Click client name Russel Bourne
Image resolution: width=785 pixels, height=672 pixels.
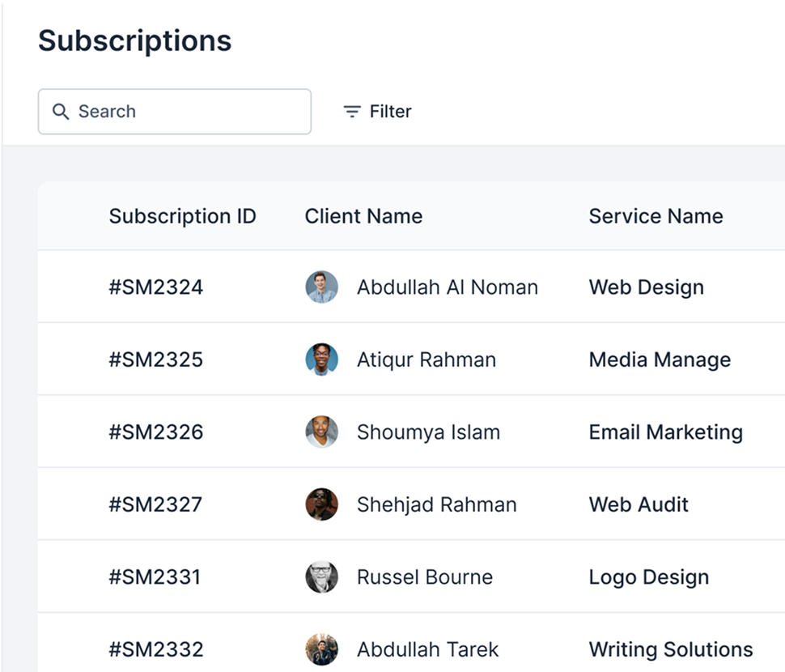(x=425, y=576)
